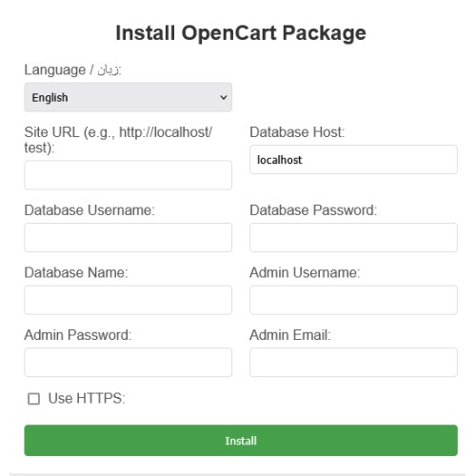Open the Language dropdown showing English
Viewport: 476px width, 476px height.
coord(128,97)
